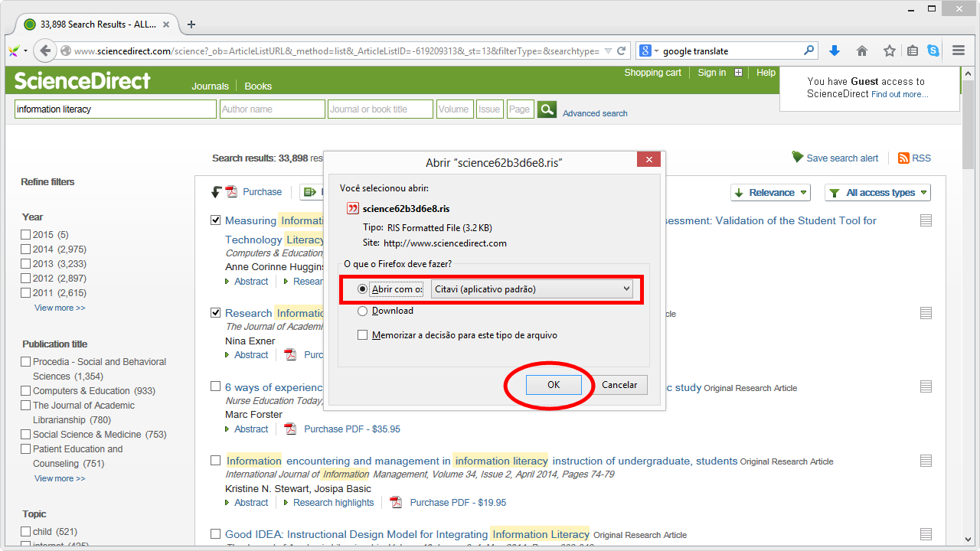
Task: Confirm the dialog with OK
Action: click(x=554, y=385)
